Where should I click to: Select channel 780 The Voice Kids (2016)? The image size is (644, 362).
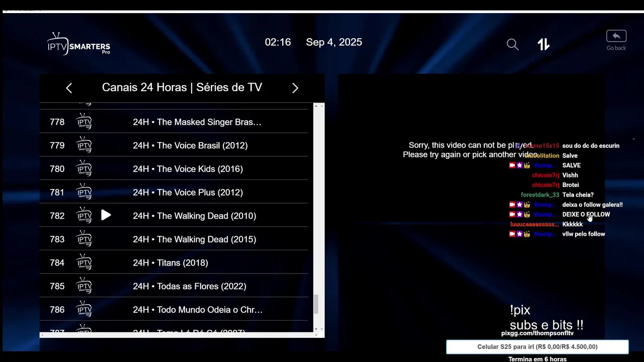pyautogui.click(x=174, y=169)
